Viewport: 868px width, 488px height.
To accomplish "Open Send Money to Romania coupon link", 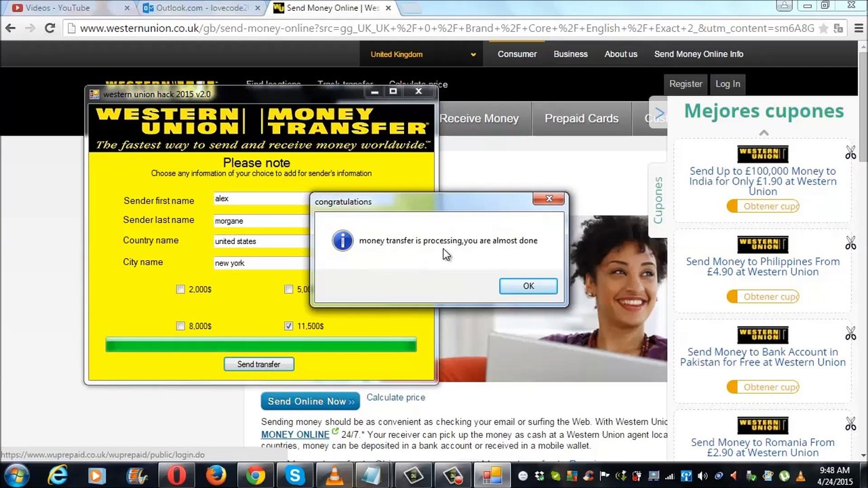I will [763, 447].
